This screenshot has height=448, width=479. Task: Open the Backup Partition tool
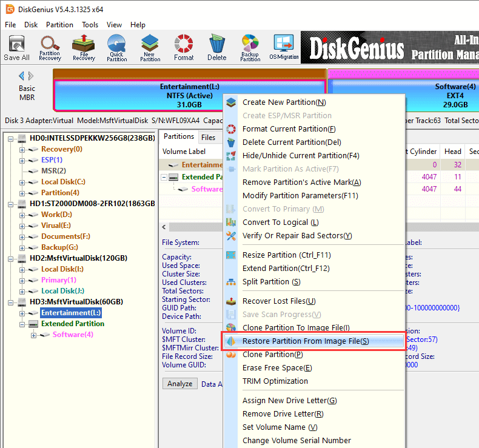250,48
